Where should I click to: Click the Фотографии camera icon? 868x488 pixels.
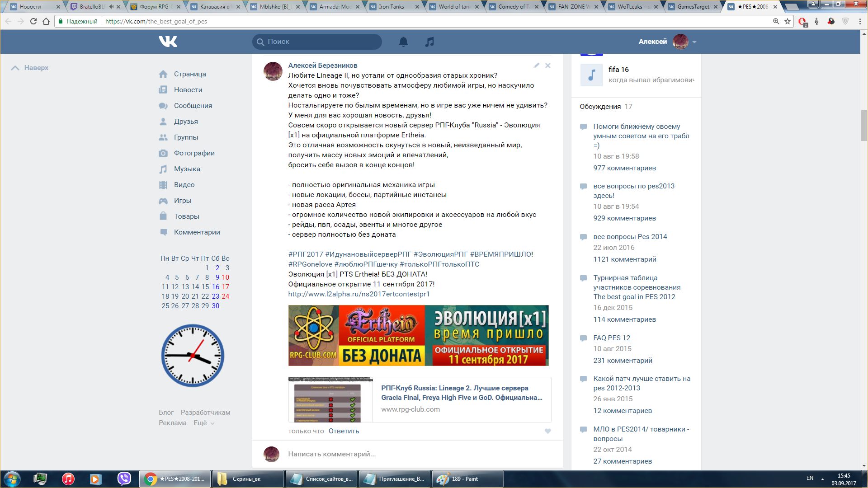[x=163, y=153]
